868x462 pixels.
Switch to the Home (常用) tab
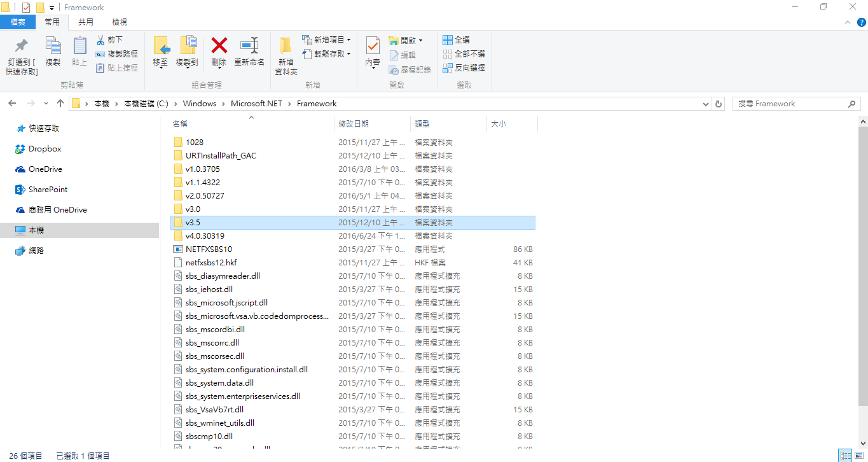pyautogui.click(x=52, y=22)
